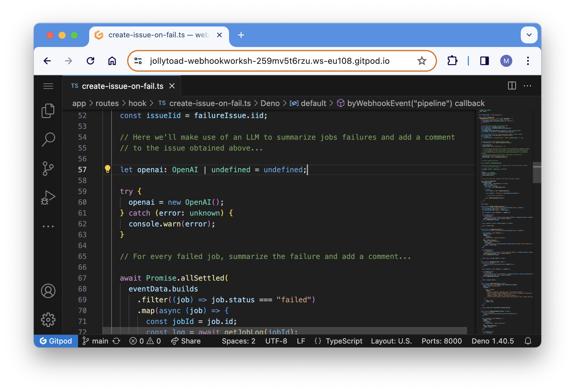575x392 pixels.
Task: Click the lightbulb code action icon
Action: (x=107, y=169)
